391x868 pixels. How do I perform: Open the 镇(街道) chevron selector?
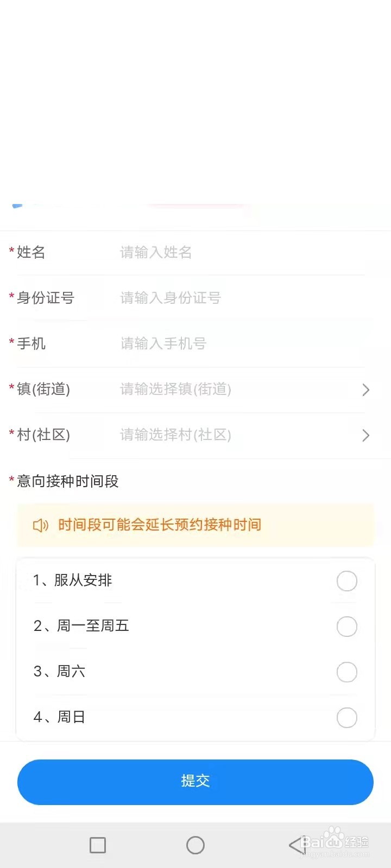[x=366, y=390]
